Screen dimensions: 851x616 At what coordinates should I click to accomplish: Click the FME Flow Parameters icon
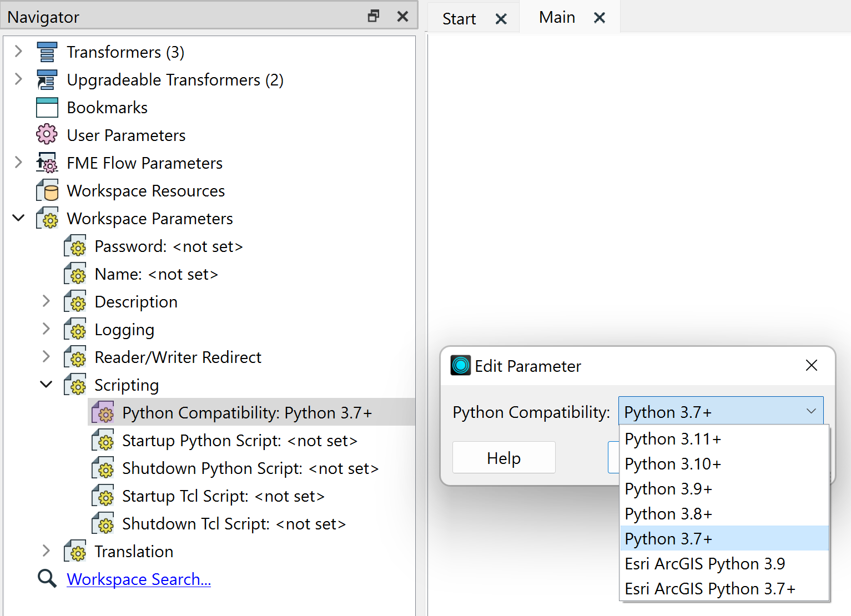point(47,163)
